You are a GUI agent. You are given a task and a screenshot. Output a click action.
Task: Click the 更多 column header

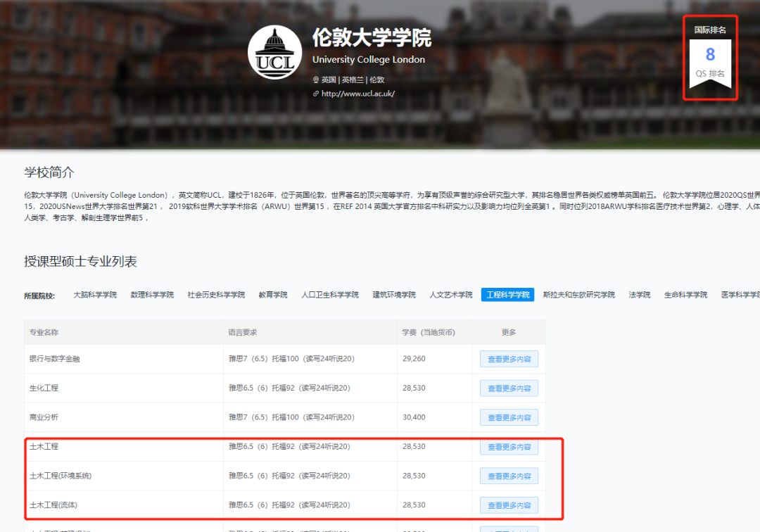(509, 332)
